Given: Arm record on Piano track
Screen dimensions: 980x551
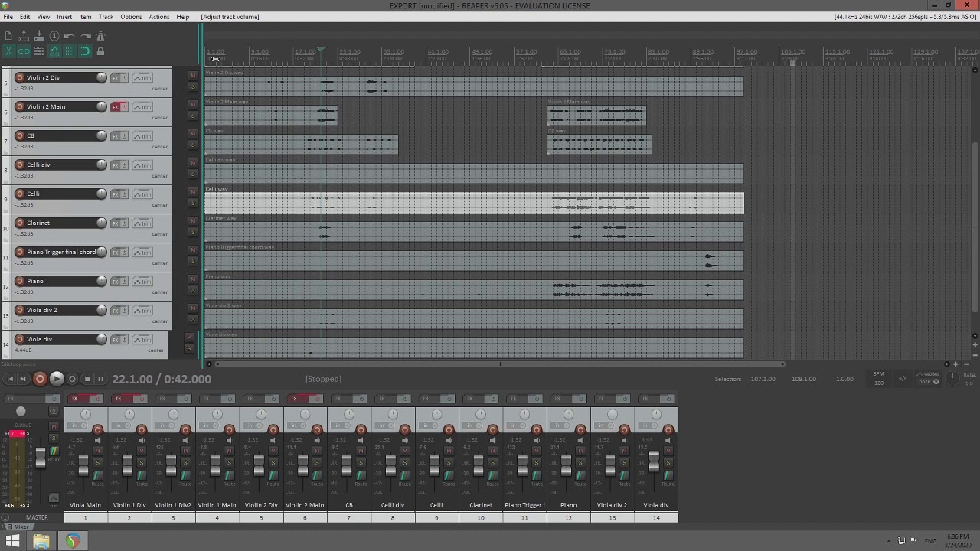Looking at the screenshot, I should 20,281.
